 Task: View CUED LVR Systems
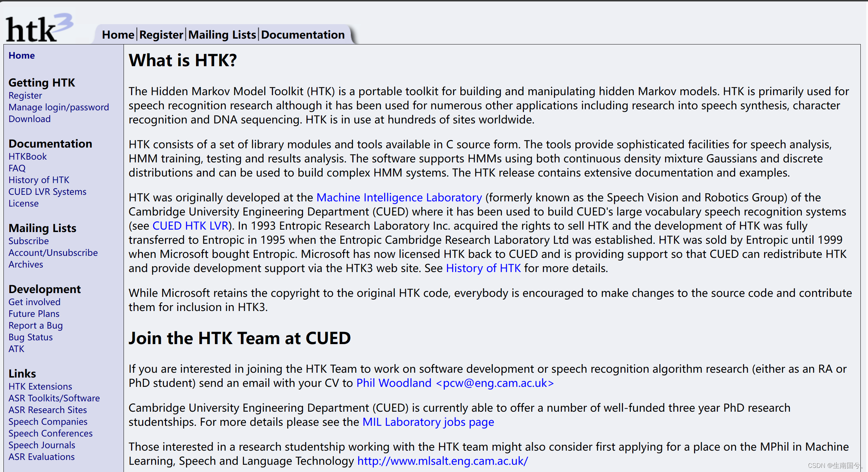47,191
